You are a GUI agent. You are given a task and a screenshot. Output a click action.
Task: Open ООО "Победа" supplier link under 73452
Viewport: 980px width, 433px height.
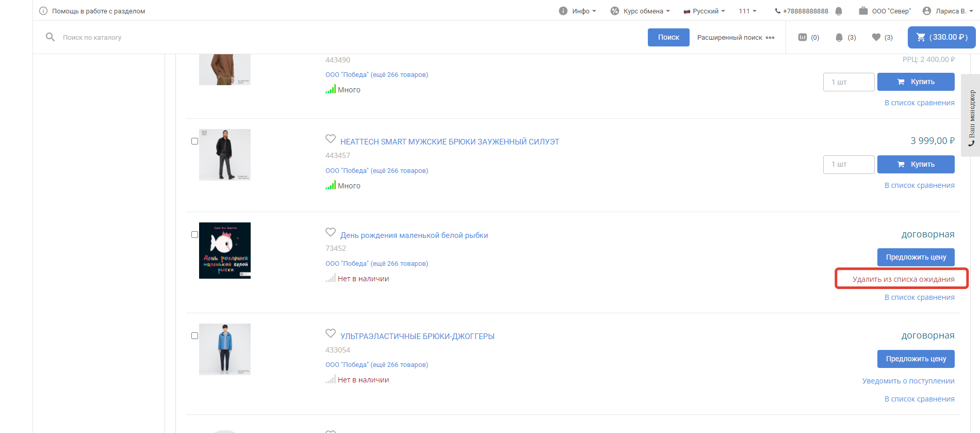377,263
